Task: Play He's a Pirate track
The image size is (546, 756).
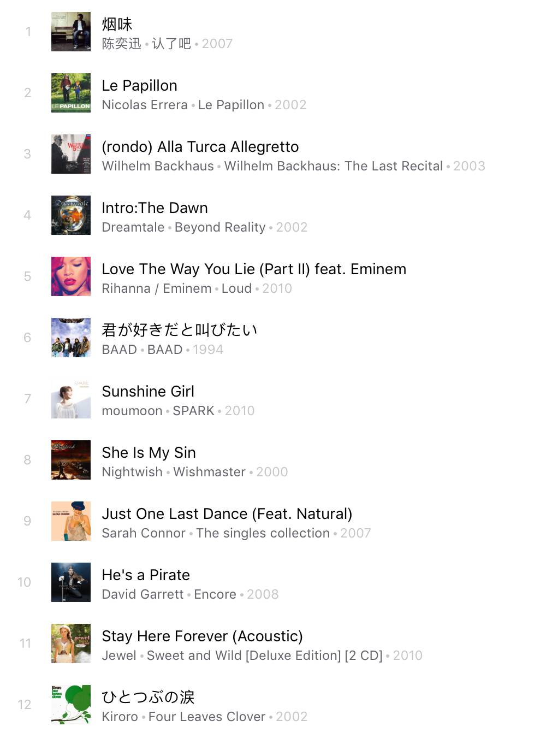Action: point(273,582)
